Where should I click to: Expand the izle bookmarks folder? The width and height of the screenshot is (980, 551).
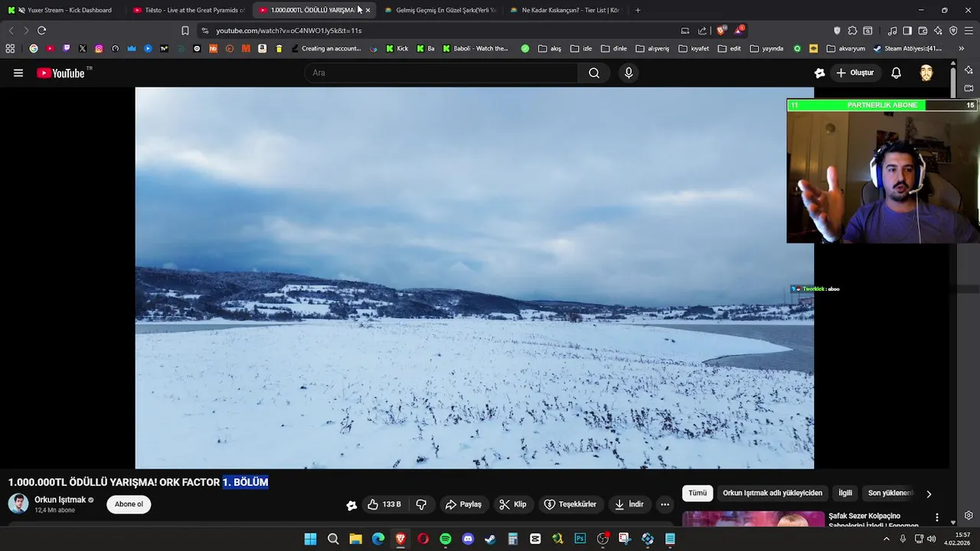pos(581,48)
